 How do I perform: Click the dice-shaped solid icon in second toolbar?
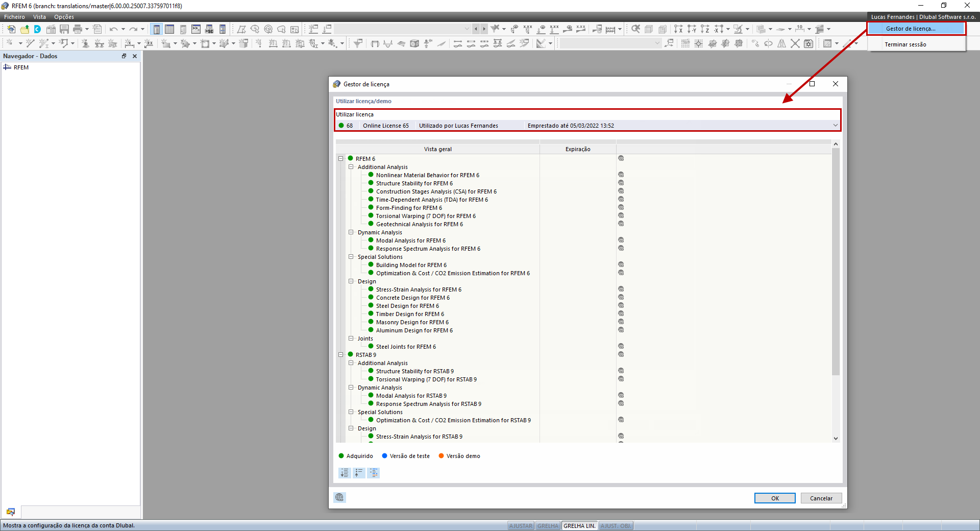414,43
